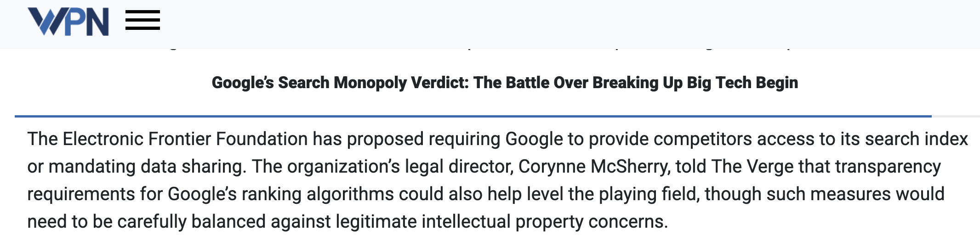Click the blue letter P in the WPN logo
Viewport: 980px width, 247px height.
(74, 22)
